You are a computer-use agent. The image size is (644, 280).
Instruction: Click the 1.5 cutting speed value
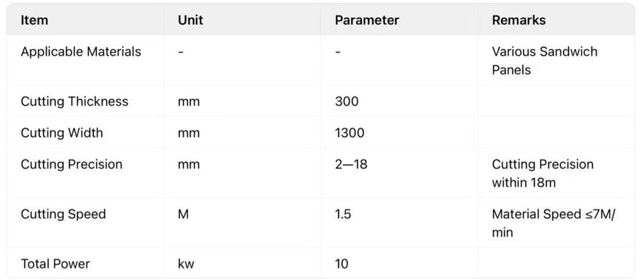343,214
